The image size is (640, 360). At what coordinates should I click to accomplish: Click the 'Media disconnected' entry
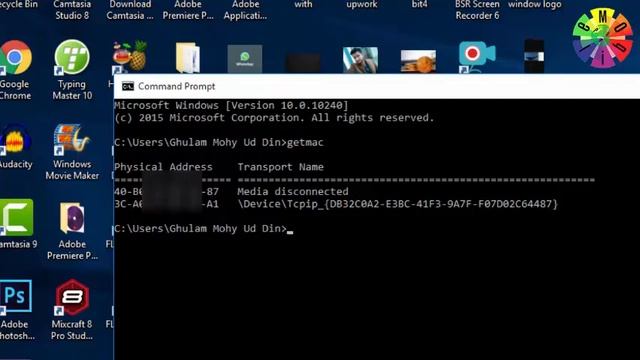293,191
